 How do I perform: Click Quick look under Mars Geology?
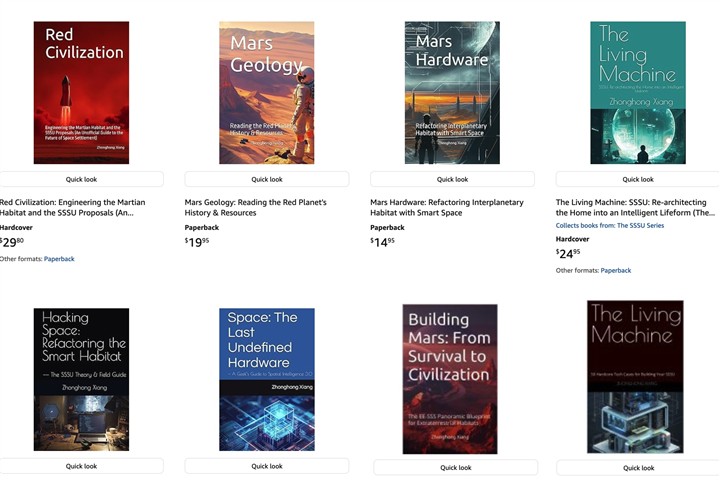267,179
